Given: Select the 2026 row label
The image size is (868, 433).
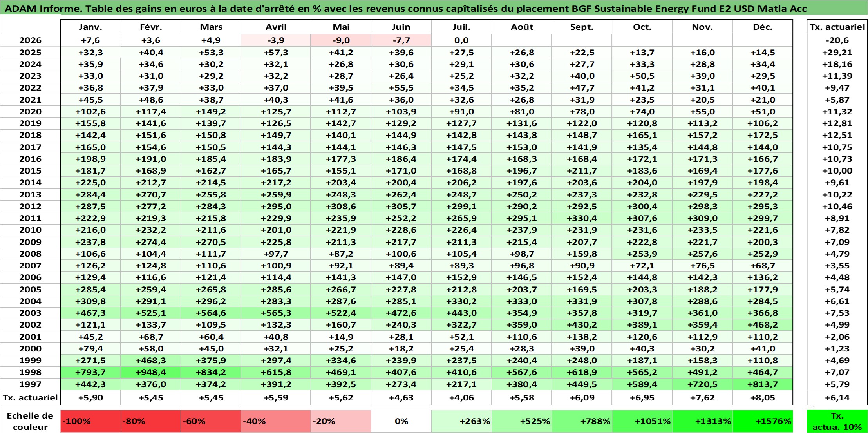Looking at the screenshot, I should click(30, 40).
